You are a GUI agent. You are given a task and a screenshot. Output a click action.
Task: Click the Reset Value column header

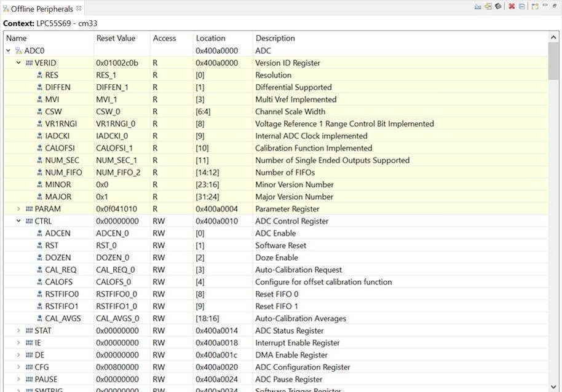point(116,38)
